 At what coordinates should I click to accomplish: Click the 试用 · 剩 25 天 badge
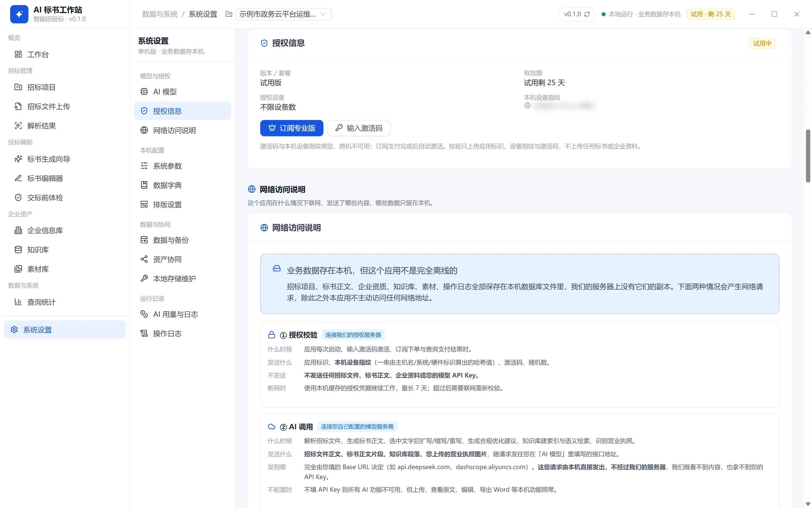tap(711, 14)
